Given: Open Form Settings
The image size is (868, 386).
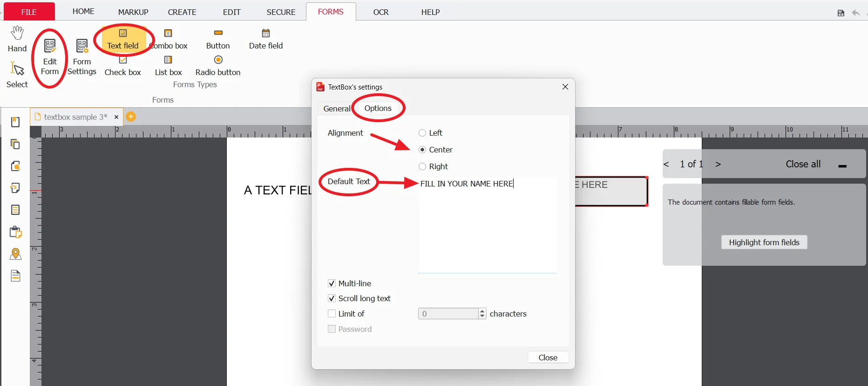Looking at the screenshot, I should tap(82, 58).
